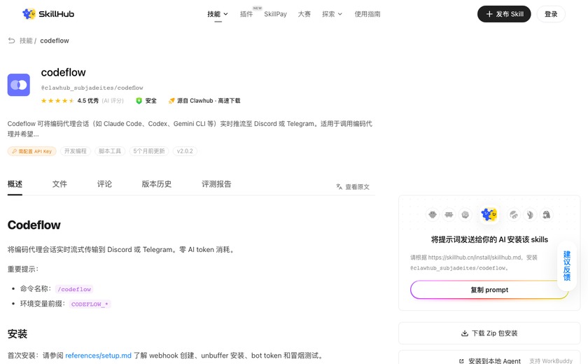The height and width of the screenshot is (364, 588).
Task: Switch to the 版本历史 tab
Action: tap(157, 184)
